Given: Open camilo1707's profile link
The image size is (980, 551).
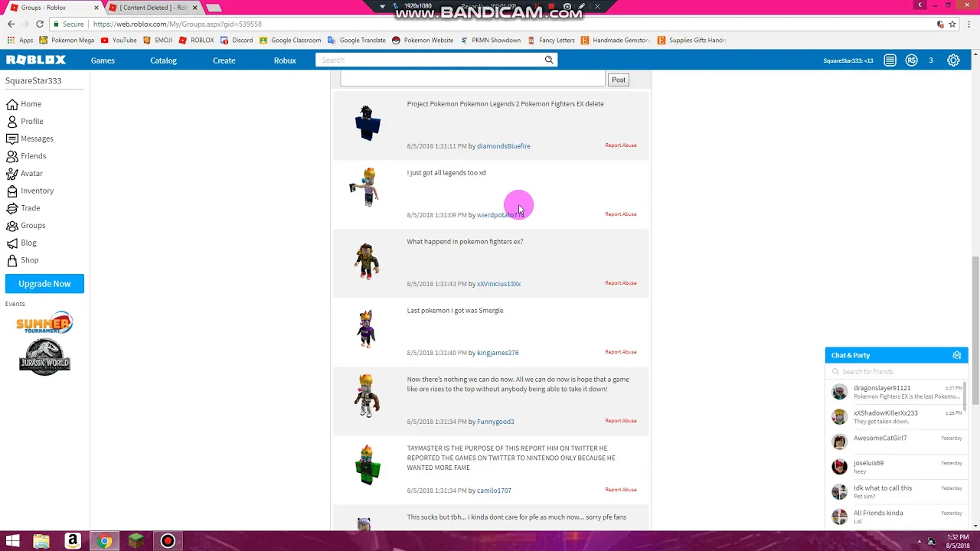Looking at the screenshot, I should (x=494, y=491).
